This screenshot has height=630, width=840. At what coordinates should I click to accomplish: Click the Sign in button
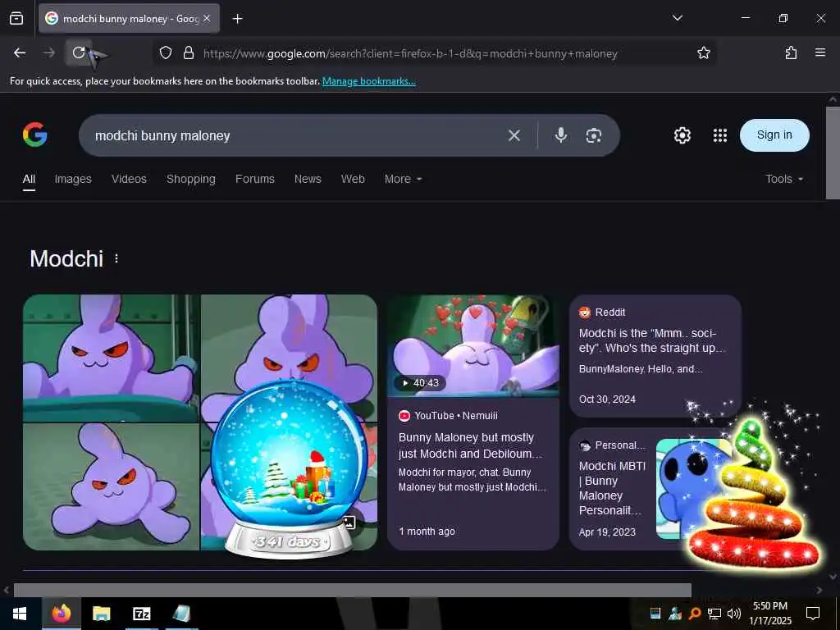tap(774, 135)
